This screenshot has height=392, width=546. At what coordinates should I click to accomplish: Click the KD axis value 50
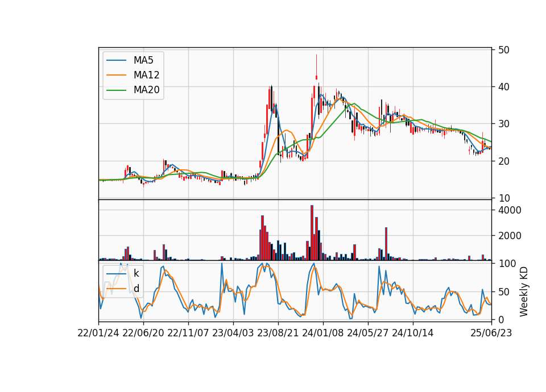[x=503, y=292]
